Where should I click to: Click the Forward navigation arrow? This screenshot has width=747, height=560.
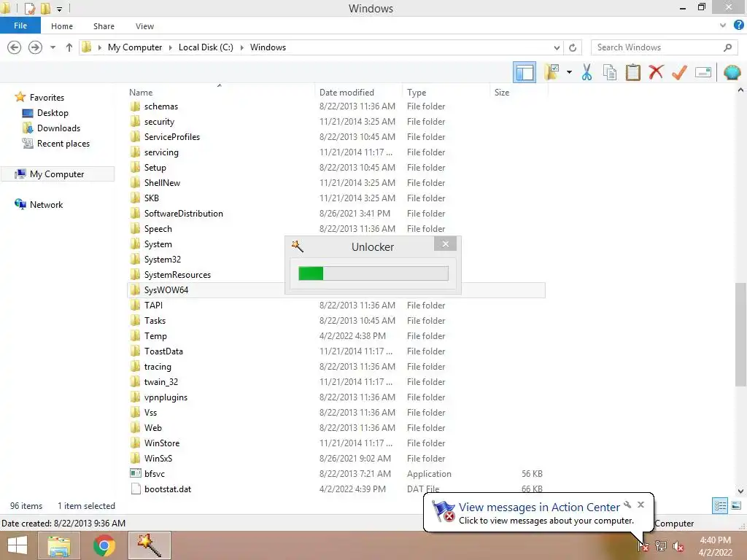point(35,47)
